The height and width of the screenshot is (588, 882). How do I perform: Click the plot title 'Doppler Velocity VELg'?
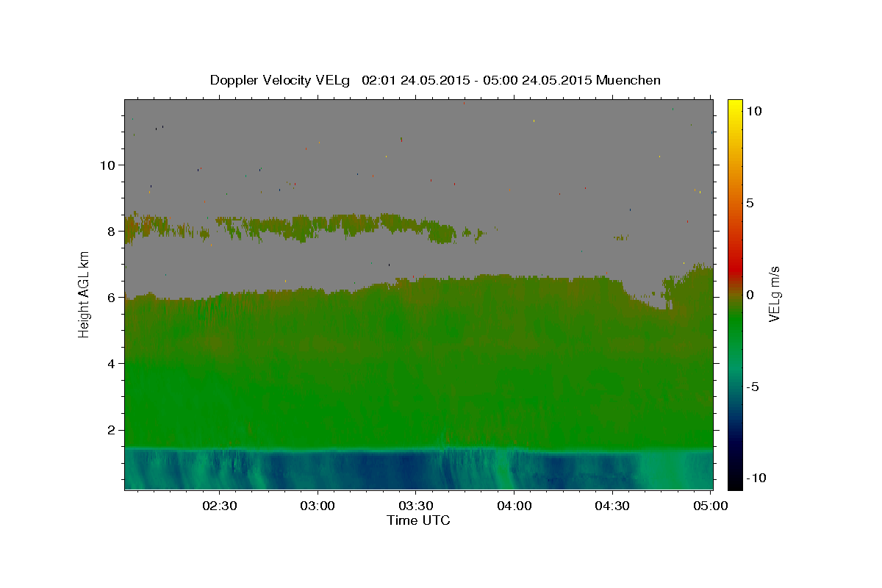(280, 80)
